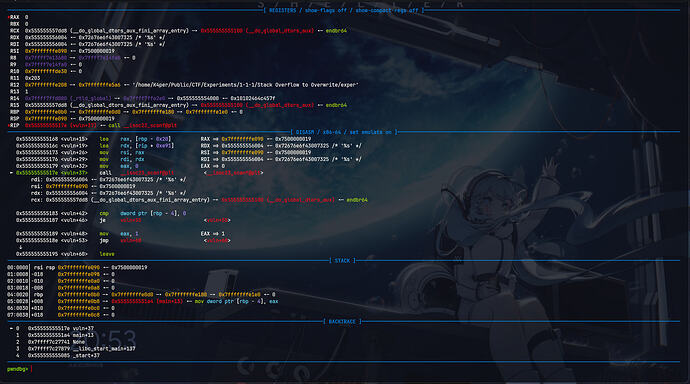Click the pwndbg command prompt input
This screenshot has height=384, width=690.
(32, 369)
